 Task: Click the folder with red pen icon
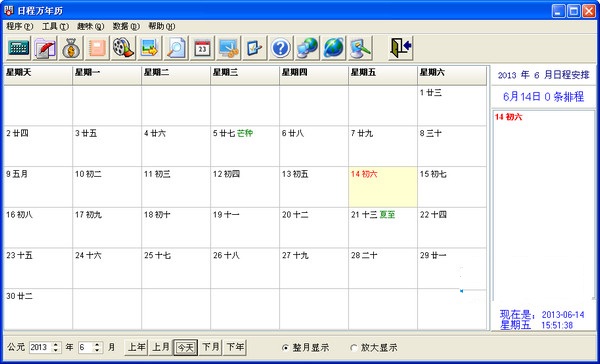(45, 48)
